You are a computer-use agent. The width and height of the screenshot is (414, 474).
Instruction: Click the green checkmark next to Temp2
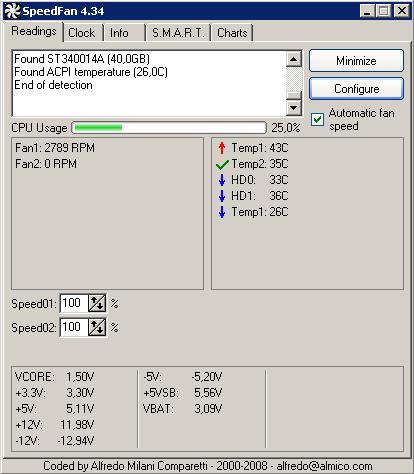[222, 164]
